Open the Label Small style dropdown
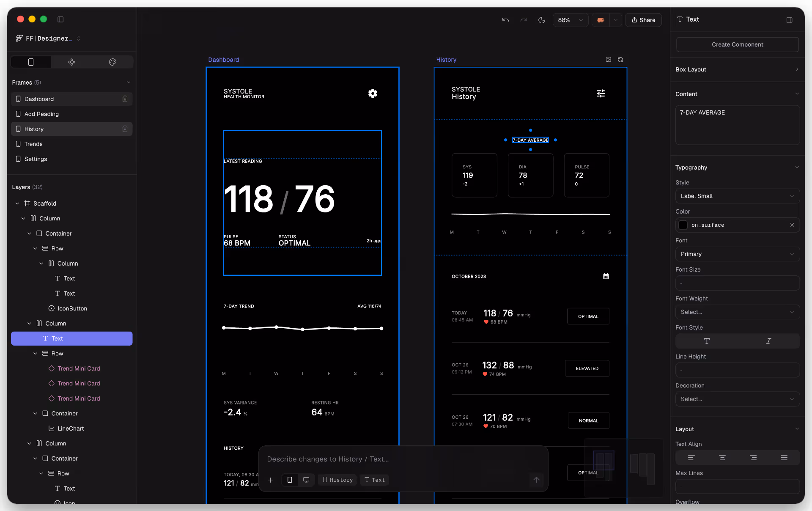Screen dimensions: 812x511 [737, 196]
